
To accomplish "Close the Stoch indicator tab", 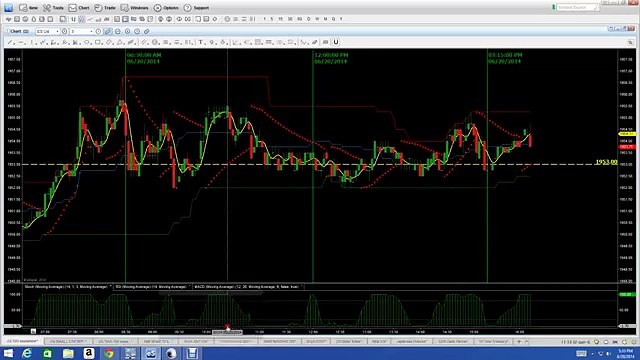I will [x=111, y=287].
